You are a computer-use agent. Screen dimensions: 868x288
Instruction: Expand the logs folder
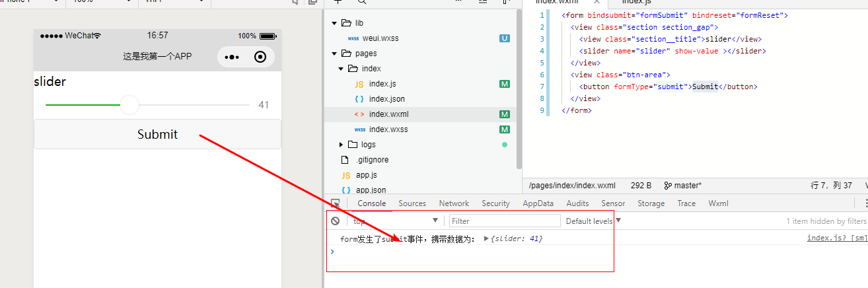click(x=341, y=145)
